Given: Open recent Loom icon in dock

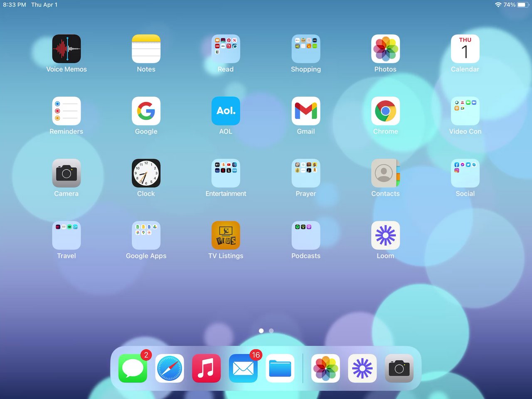Looking at the screenshot, I should [362, 368].
